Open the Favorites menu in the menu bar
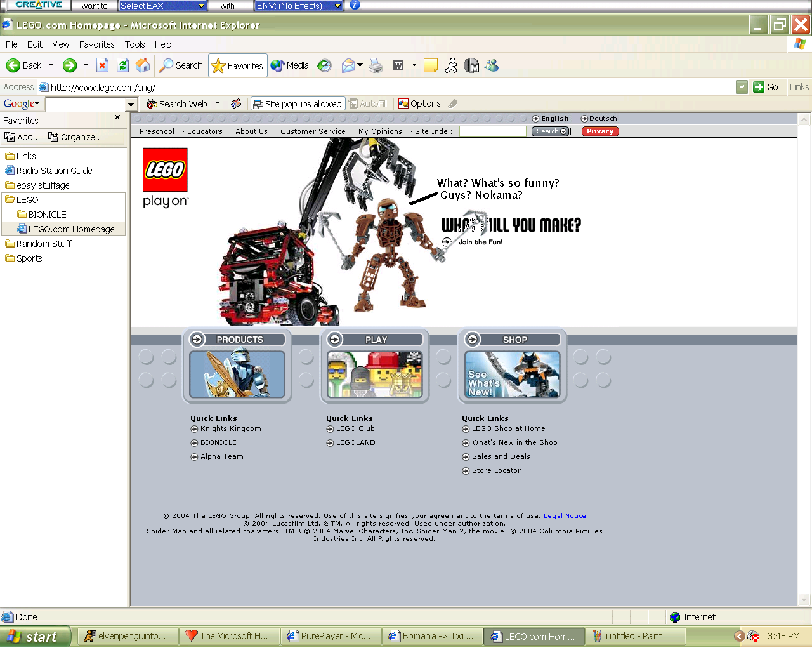812x650 pixels. pos(96,44)
